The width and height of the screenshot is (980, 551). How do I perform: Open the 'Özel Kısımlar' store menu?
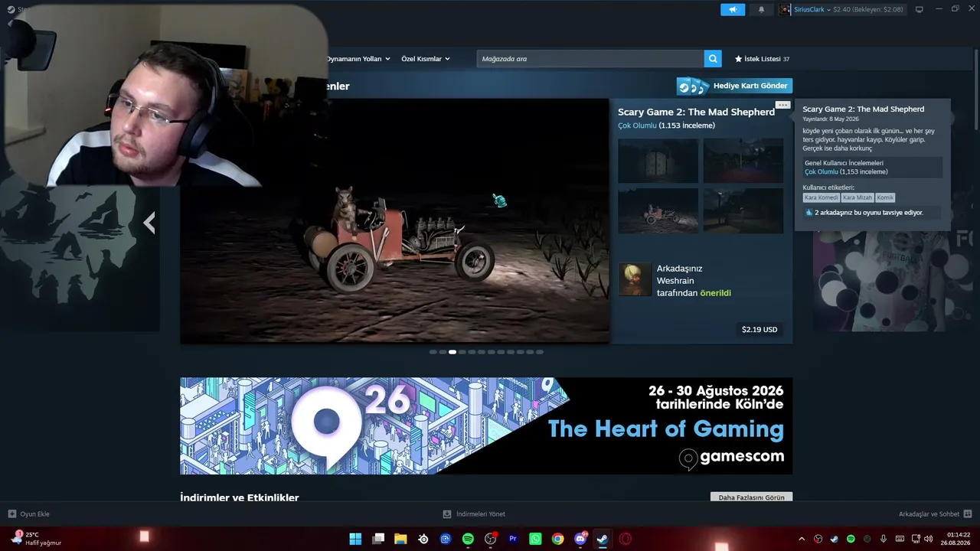tap(426, 59)
